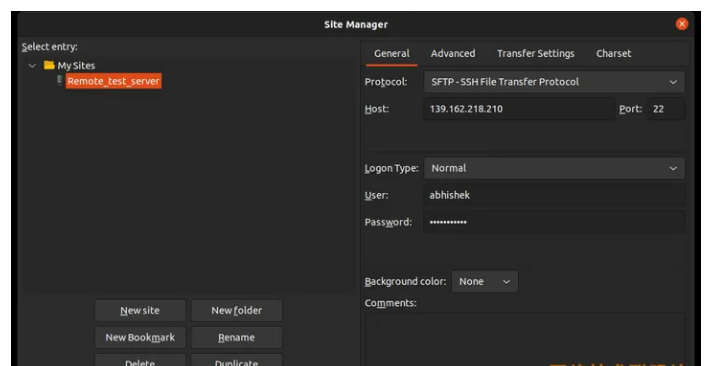Switch to the Advanced tab

[453, 54]
